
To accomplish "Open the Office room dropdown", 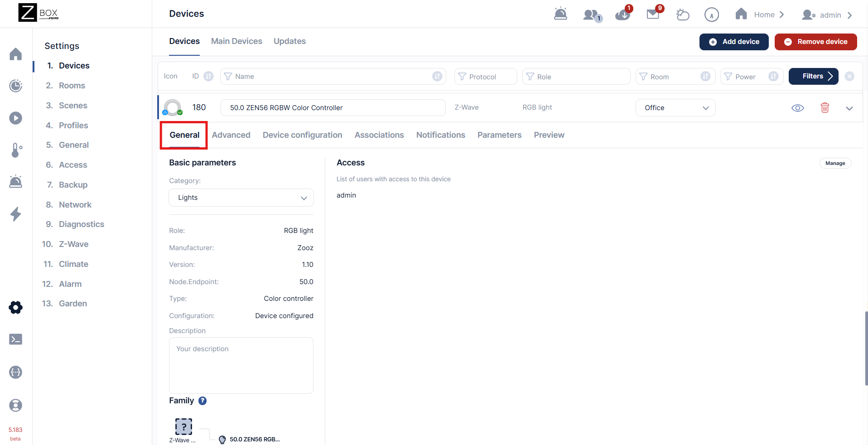I will 675,108.
